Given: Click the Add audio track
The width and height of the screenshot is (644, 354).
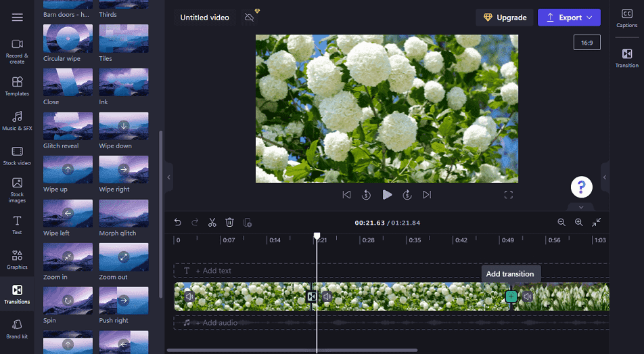Looking at the screenshot, I should 391,323.
